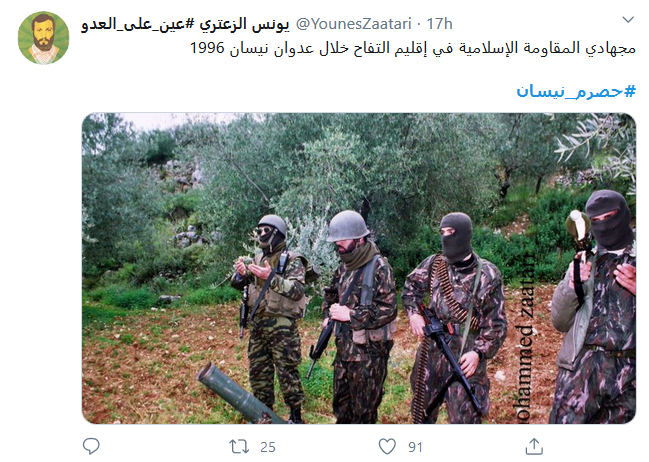Viewport: 649px width, 462px height.
Task: View the likes count 91
Action: [415, 447]
